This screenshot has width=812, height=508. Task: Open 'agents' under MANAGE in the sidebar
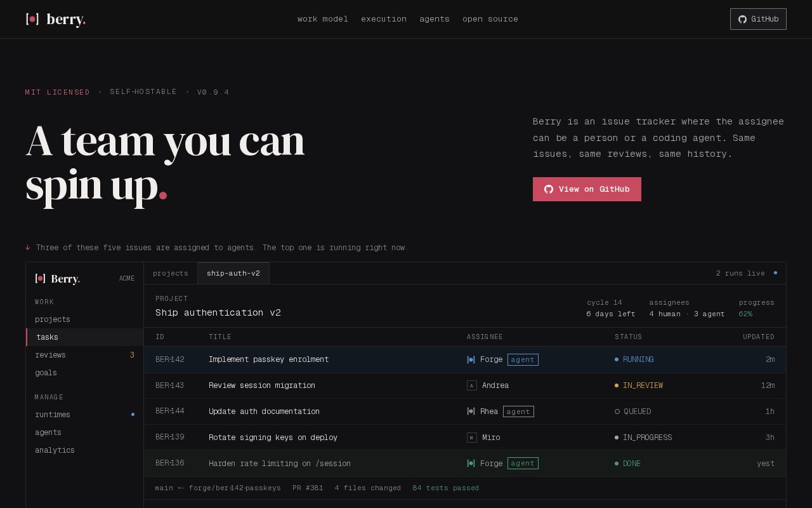[x=84, y=432]
